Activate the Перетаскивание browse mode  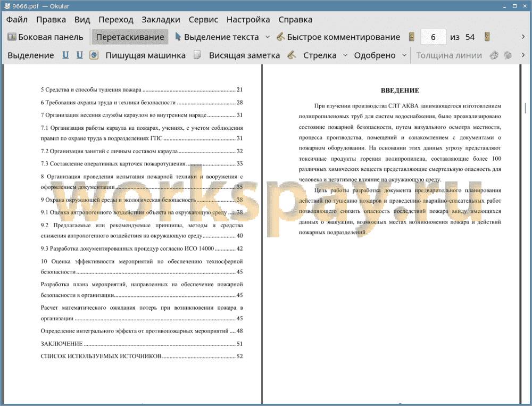point(130,37)
